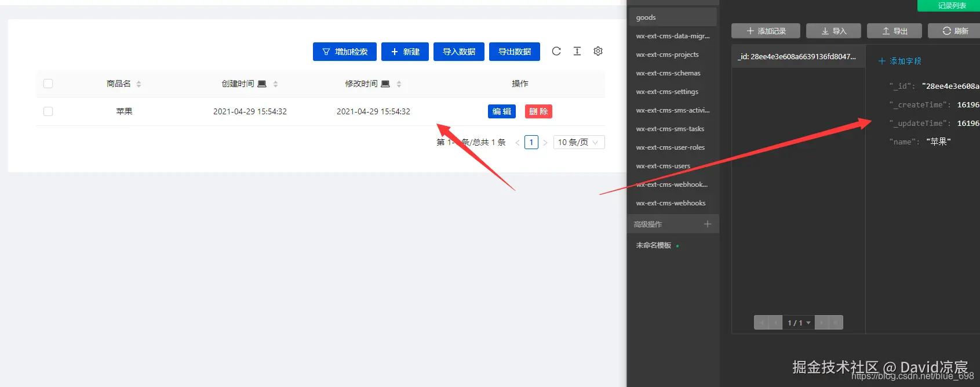Select the wx-ext-cms-data-migr... collection
The image size is (980, 387).
click(673, 36)
